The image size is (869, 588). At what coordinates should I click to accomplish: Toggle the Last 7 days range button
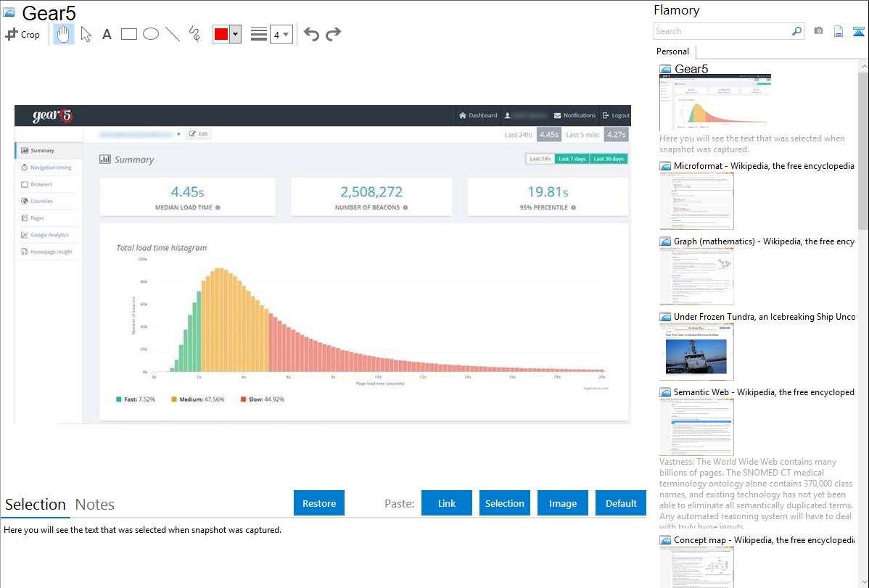pos(572,159)
